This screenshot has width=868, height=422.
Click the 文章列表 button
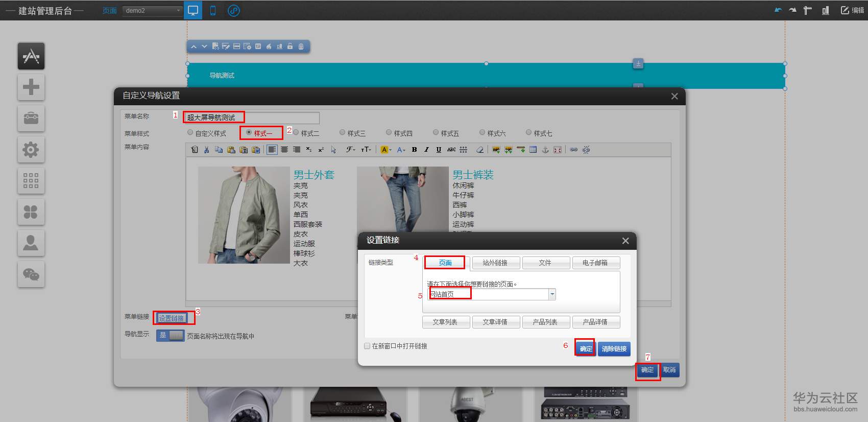tap(445, 322)
